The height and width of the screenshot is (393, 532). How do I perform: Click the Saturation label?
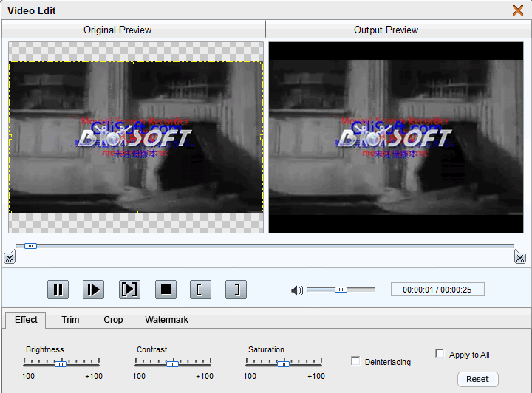(266, 349)
